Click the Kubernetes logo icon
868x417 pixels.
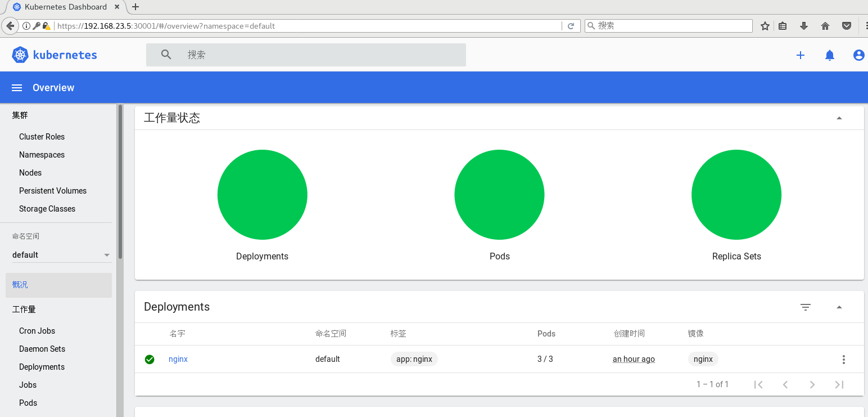click(x=20, y=55)
